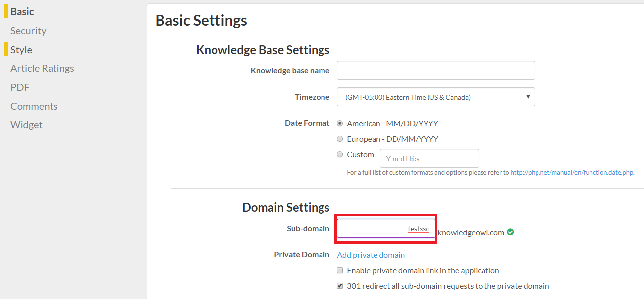
Task: Switch to Comments settings
Action: (34, 106)
